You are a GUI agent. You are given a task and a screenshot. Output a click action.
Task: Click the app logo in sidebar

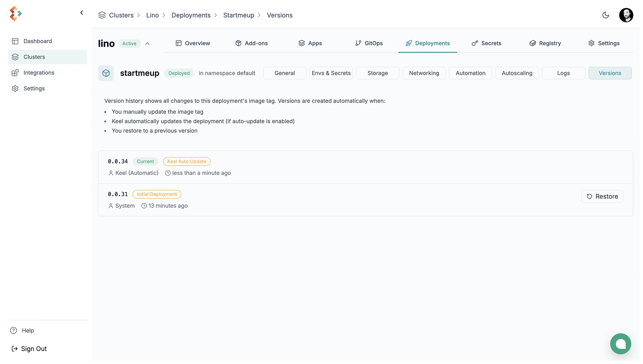pyautogui.click(x=15, y=13)
